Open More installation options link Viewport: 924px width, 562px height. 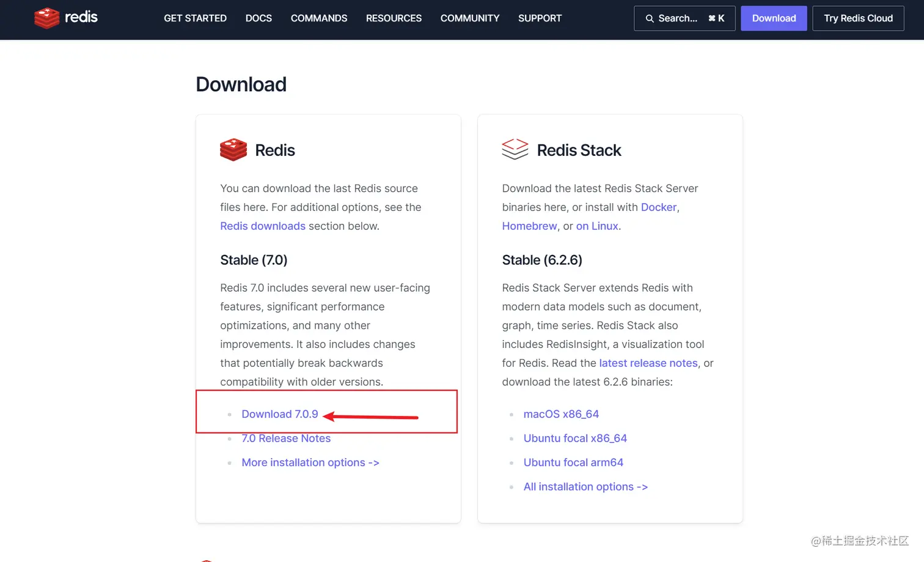pyautogui.click(x=310, y=462)
